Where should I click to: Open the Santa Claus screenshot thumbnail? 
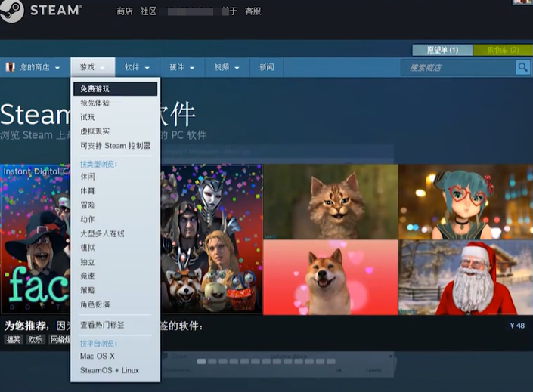466,277
